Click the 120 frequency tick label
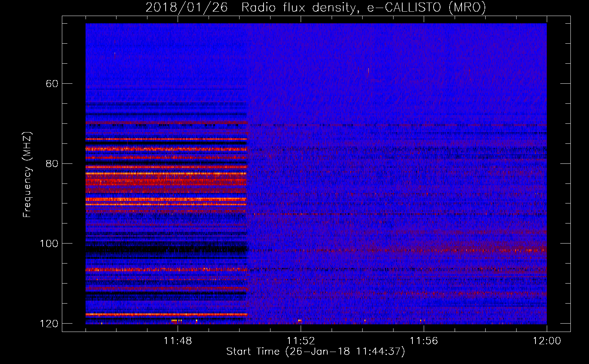Screen dimensions: 589x364 [49, 324]
